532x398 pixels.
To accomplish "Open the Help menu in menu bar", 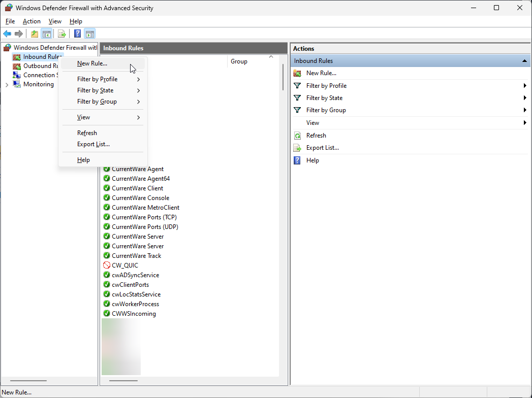I will click(x=76, y=21).
